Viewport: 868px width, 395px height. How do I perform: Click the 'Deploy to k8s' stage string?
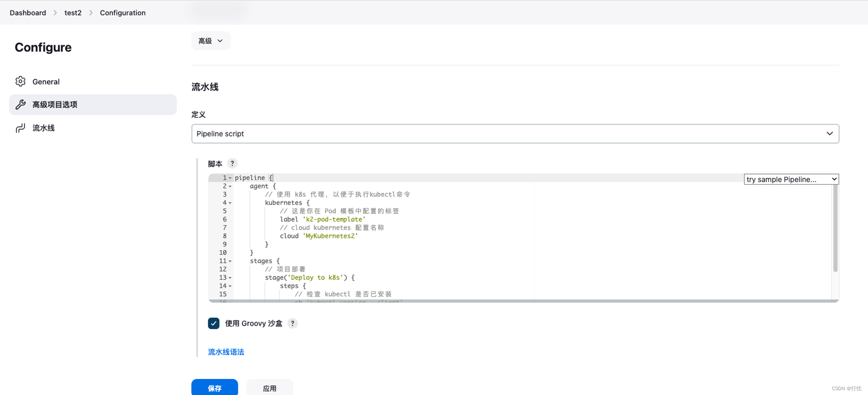(316, 278)
